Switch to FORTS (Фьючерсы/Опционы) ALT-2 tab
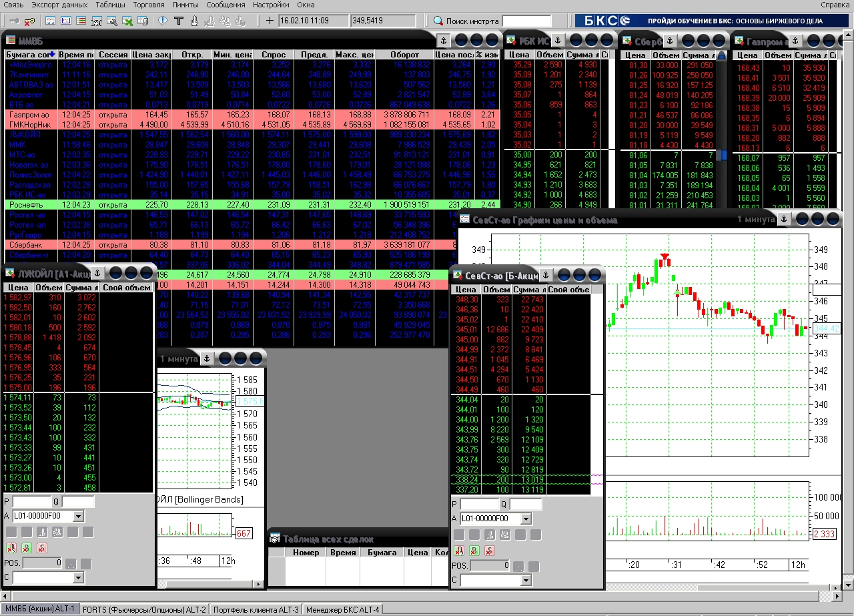Image resolution: width=854 pixels, height=616 pixels. coord(144,609)
